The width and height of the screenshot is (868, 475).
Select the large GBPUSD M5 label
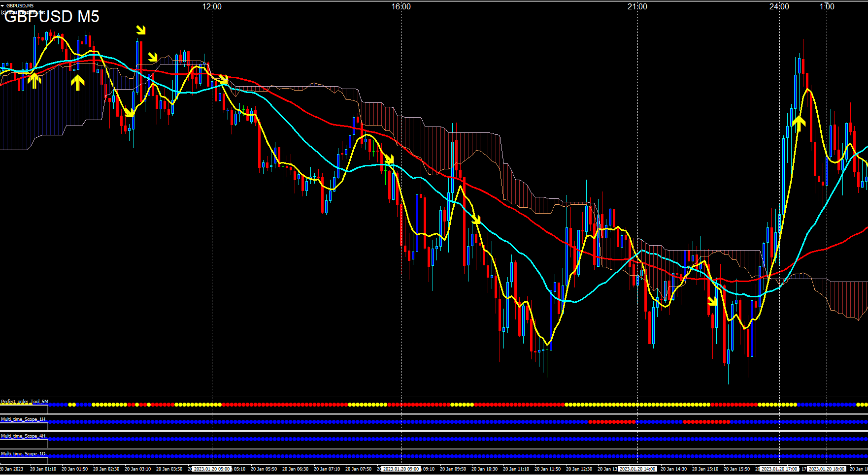coord(52,17)
